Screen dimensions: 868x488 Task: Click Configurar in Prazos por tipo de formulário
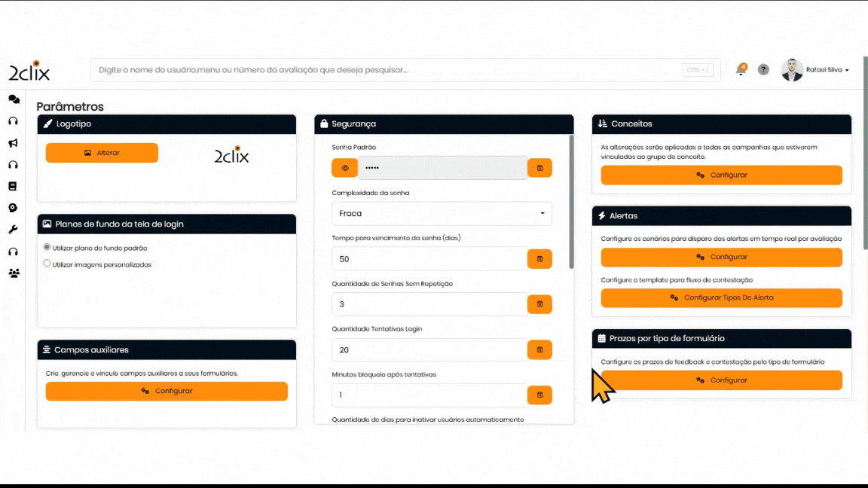[x=721, y=380]
